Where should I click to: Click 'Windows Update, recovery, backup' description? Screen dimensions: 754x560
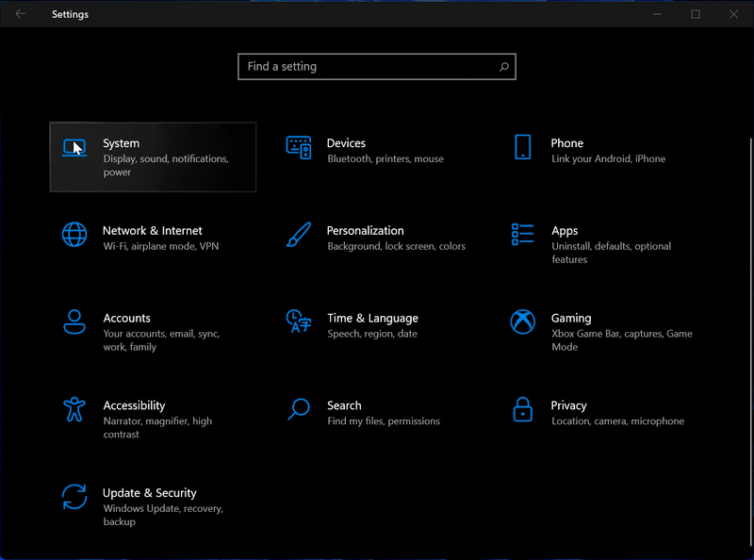pyautogui.click(x=163, y=516)
